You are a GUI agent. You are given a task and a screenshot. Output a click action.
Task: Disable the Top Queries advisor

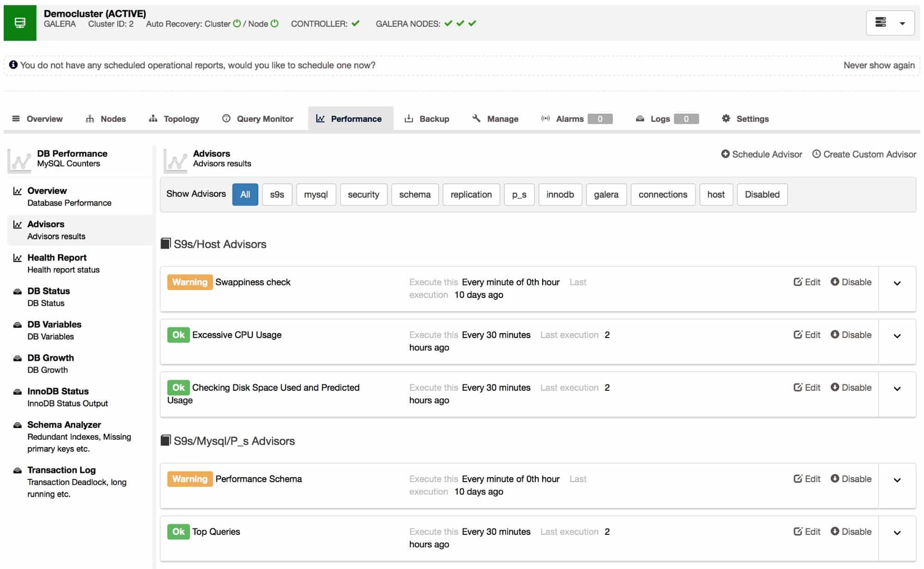(x=851, y=531)
